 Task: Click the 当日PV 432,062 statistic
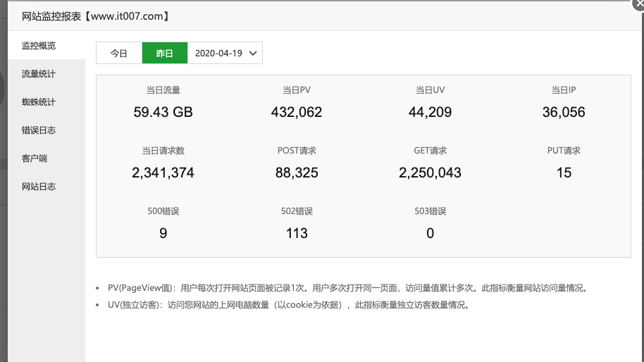(297, 112)
